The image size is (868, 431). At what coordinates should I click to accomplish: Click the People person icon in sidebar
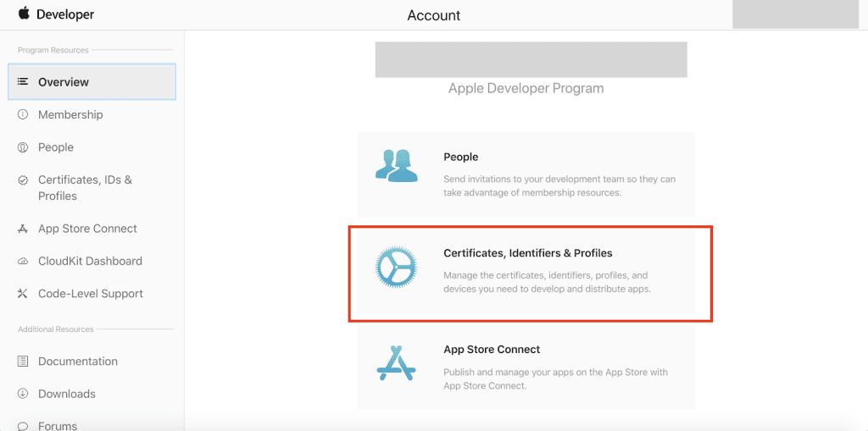[23, 147]
